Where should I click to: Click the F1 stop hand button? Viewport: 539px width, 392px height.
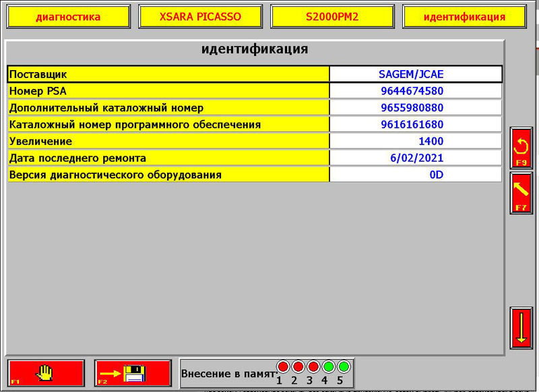click(x=46, y=373)
